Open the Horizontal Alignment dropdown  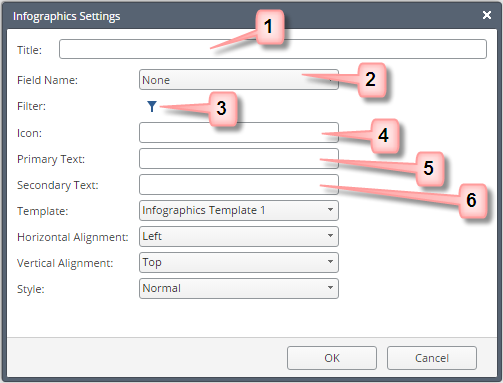click(239, 236)
